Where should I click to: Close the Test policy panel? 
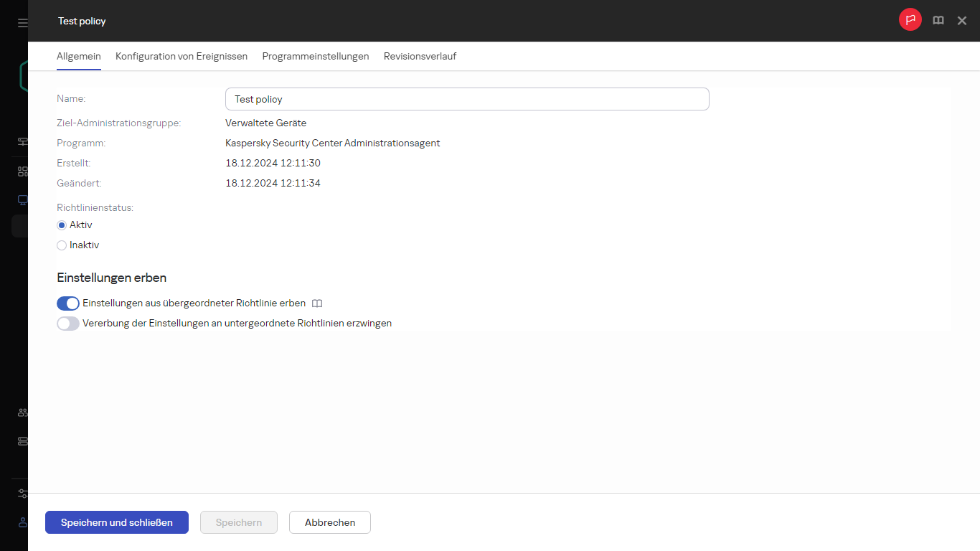point(962,21)
